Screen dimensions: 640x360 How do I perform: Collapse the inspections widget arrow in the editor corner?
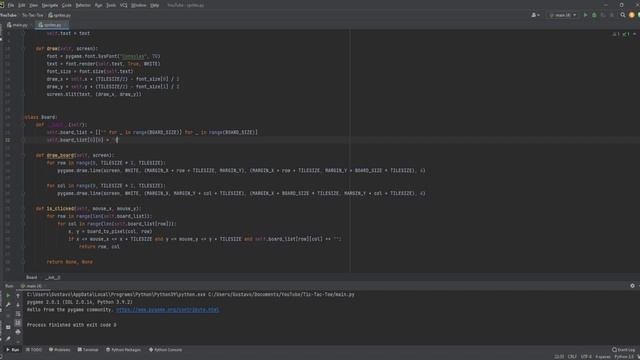pyautogui.click(x=634, y=34)
